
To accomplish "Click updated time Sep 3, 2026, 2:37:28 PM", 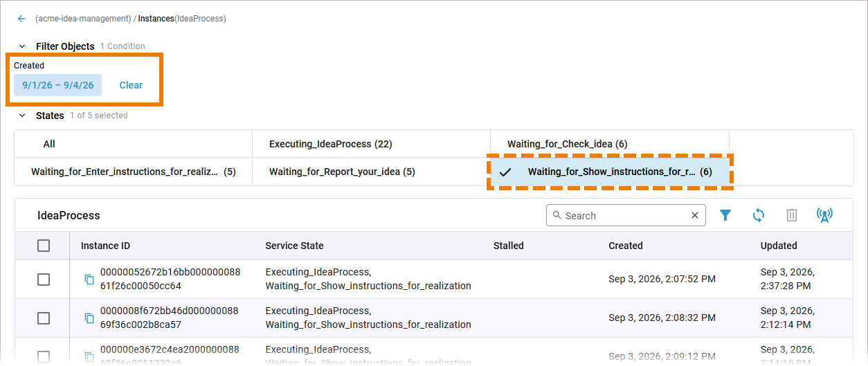I will (788, 279).
